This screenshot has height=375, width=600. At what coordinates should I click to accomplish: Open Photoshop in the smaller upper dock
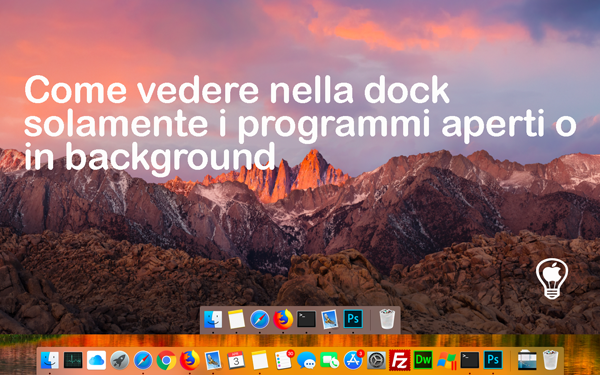(x=353, y=319)
